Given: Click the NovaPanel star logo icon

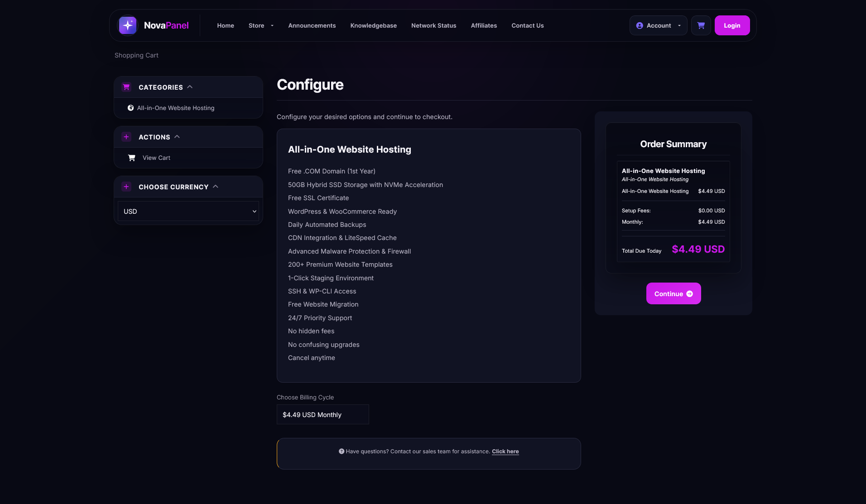Looking at the screenshot, I should (128, 25).
